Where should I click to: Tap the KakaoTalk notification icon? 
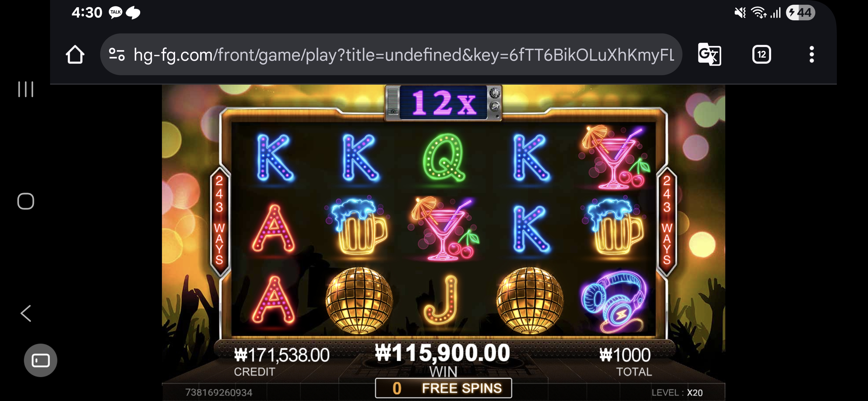click(115, 13)
